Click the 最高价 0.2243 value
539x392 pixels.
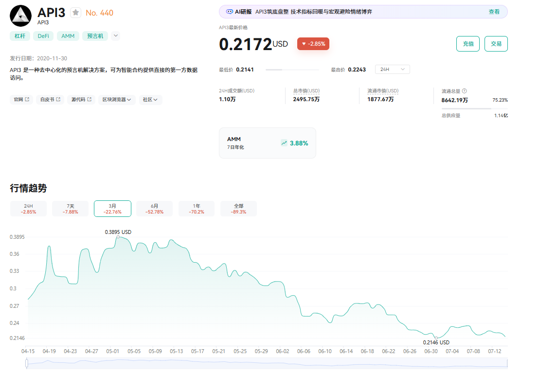357,70
